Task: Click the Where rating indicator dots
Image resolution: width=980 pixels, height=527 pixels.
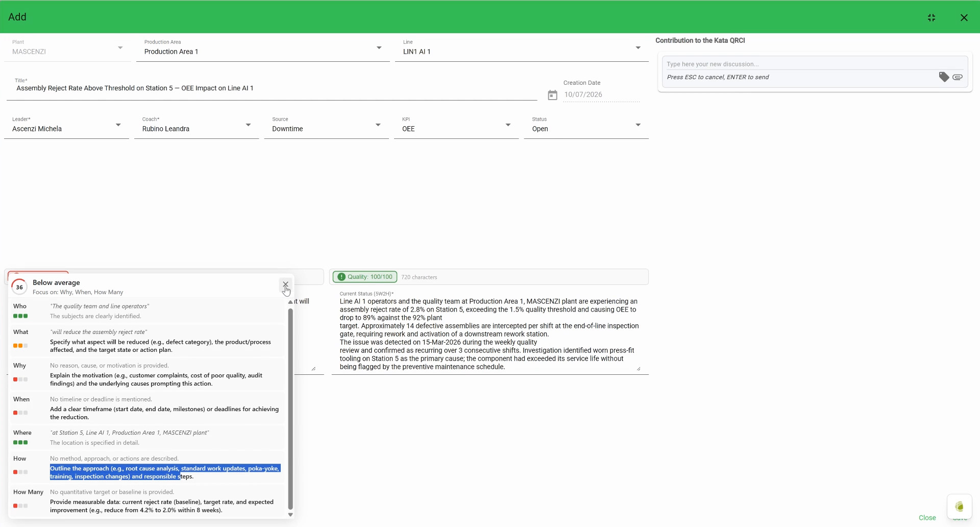Action: click(x=21, y=443)
